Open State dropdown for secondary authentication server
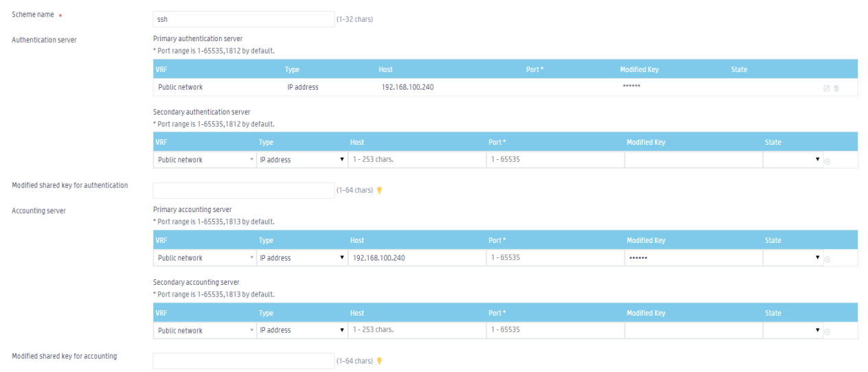This screenshot has width=868, height=372. (x=793, y=159)
